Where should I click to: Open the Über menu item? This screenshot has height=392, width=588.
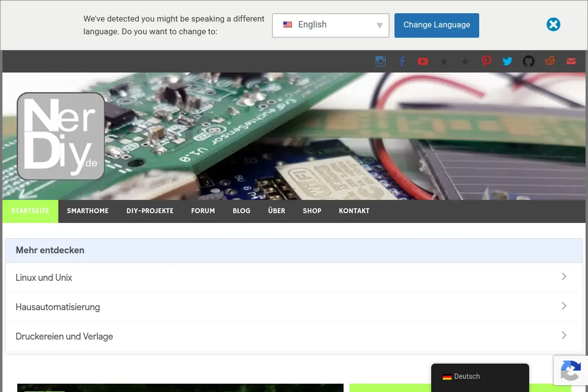(x=276, y=211)
